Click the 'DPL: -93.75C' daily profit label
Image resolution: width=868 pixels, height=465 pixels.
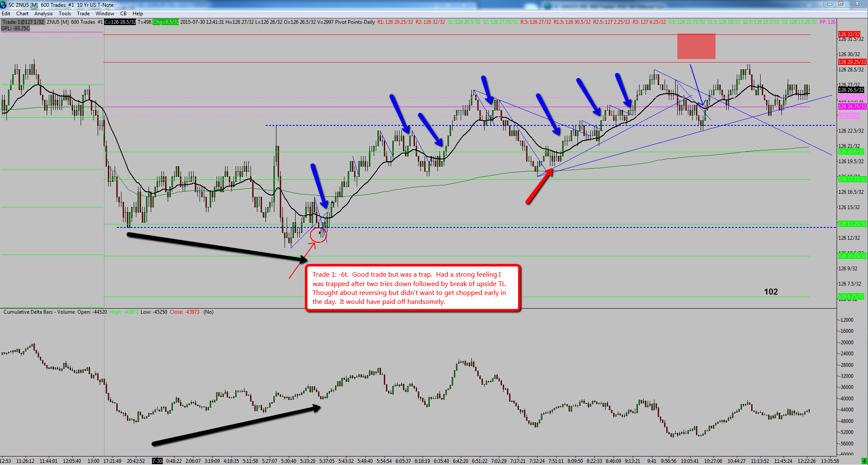[16, 28]
